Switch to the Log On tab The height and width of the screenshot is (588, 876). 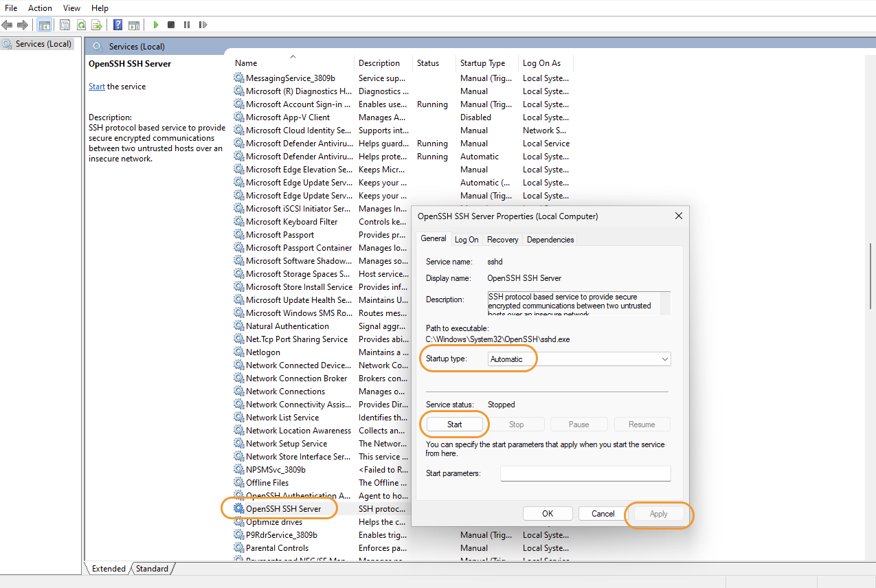[x=467, y=240]
